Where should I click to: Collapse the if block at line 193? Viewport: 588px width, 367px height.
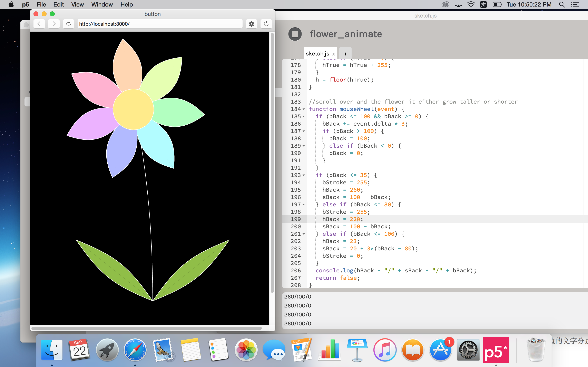click(x=303, y=175)
